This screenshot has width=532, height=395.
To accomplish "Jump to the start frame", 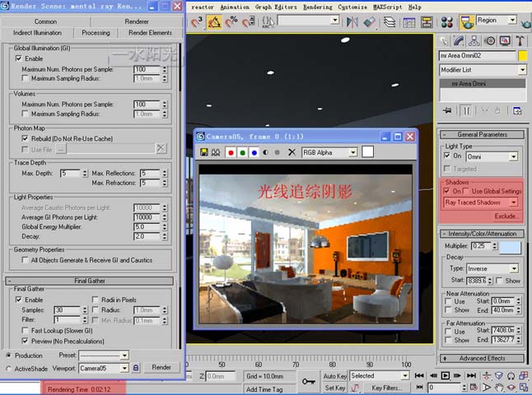I will coord(419,376).
